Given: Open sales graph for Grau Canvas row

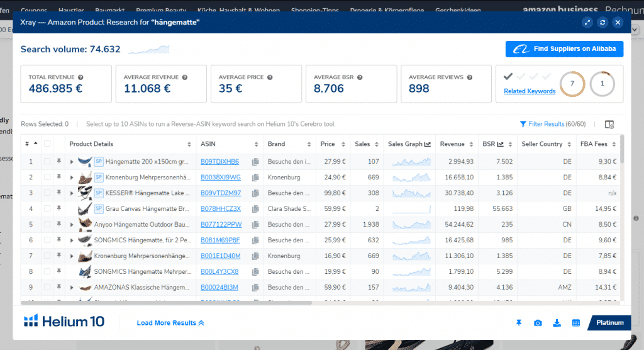Looking at the screenshot, I should [411, 209].
